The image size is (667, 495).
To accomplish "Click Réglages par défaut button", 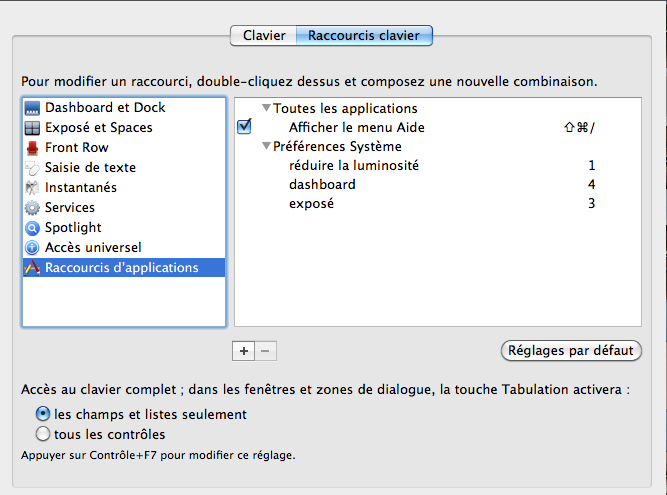I will point(571,350).
